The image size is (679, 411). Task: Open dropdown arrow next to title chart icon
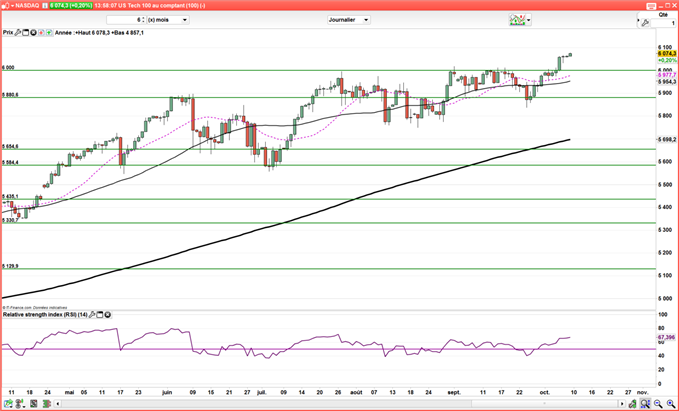tap(13, 6)
